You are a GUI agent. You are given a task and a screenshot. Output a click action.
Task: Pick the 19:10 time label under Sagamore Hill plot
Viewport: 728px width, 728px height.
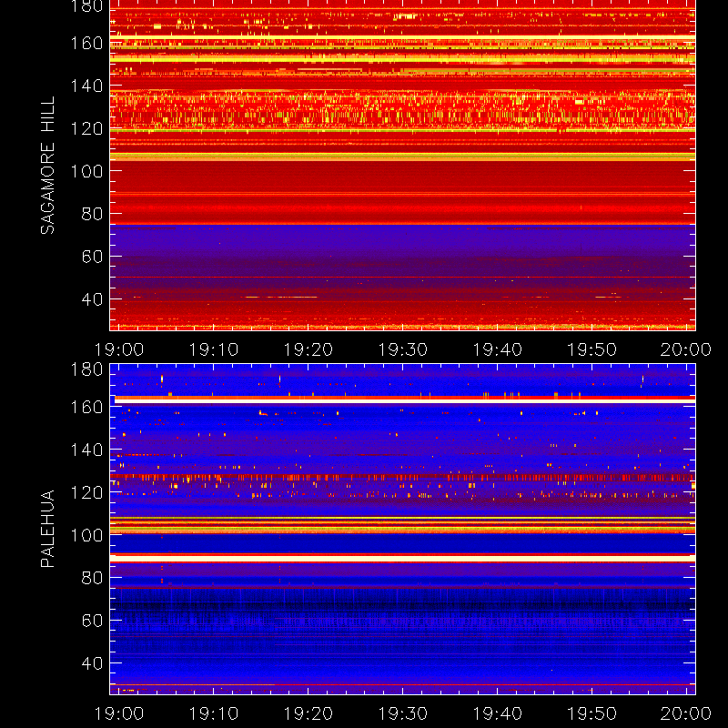click(x=214, y=349)
